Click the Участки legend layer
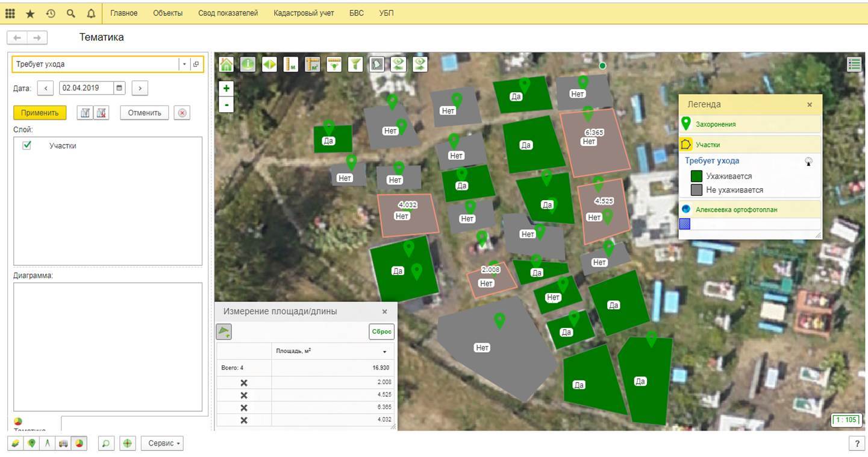The height and width of the screenshot is (457, 868). point(708,145)
